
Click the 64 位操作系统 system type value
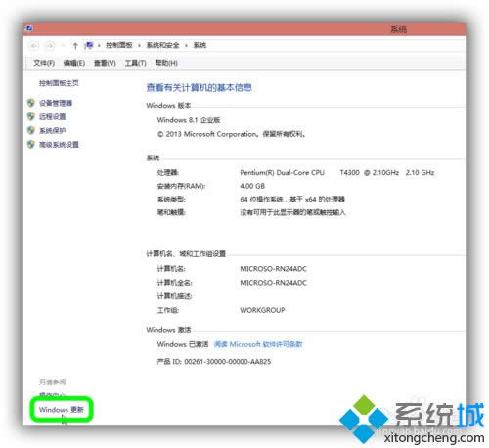292,200
